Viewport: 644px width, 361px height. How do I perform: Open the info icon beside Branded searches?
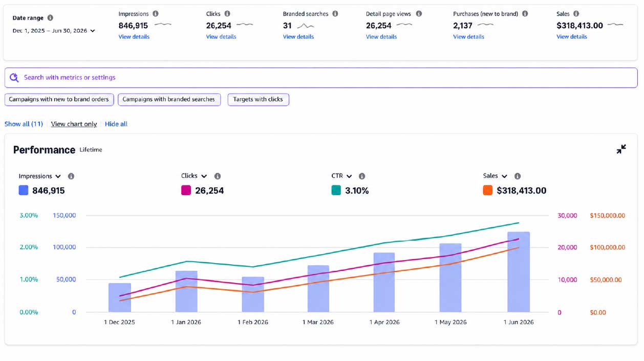[x=335, y=14]
